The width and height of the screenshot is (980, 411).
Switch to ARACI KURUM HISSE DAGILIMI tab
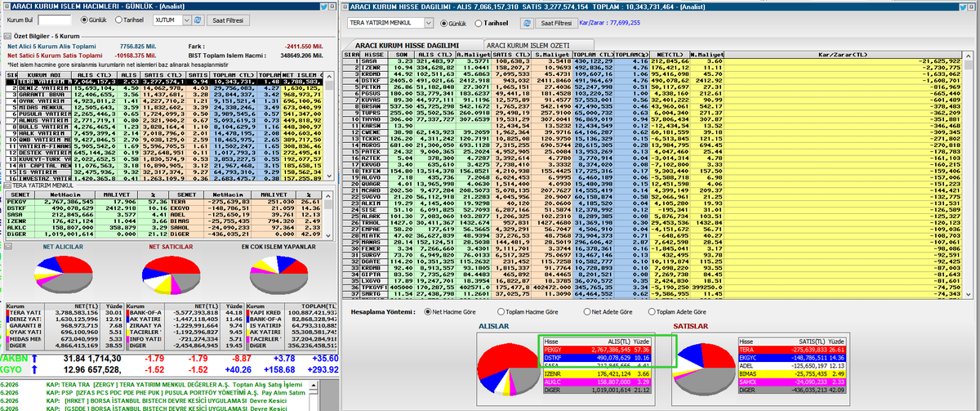tap(412, 44)
